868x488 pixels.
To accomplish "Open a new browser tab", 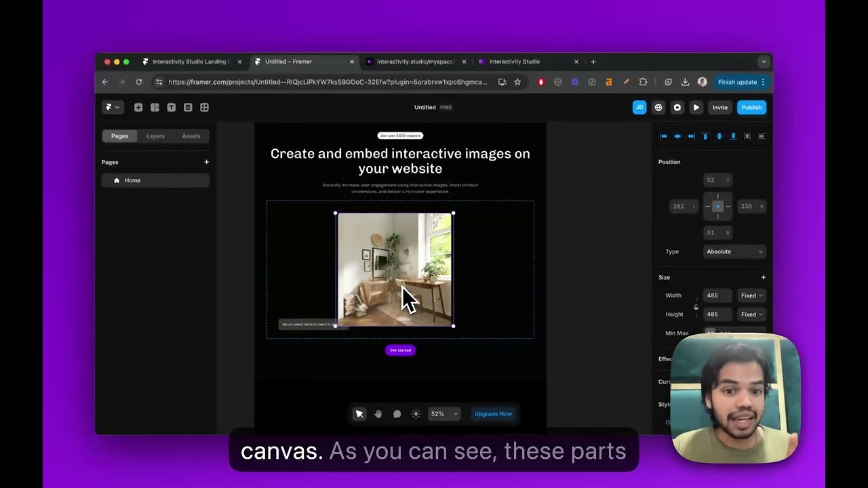I will pos(593,62).
